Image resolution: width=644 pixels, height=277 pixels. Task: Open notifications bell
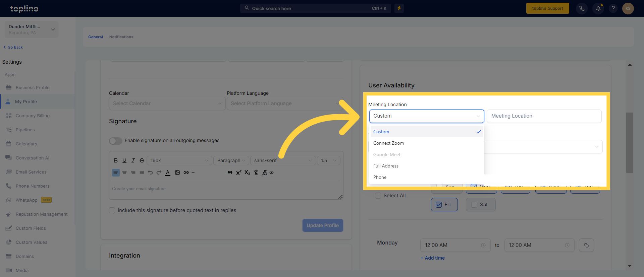coord(598,8)
